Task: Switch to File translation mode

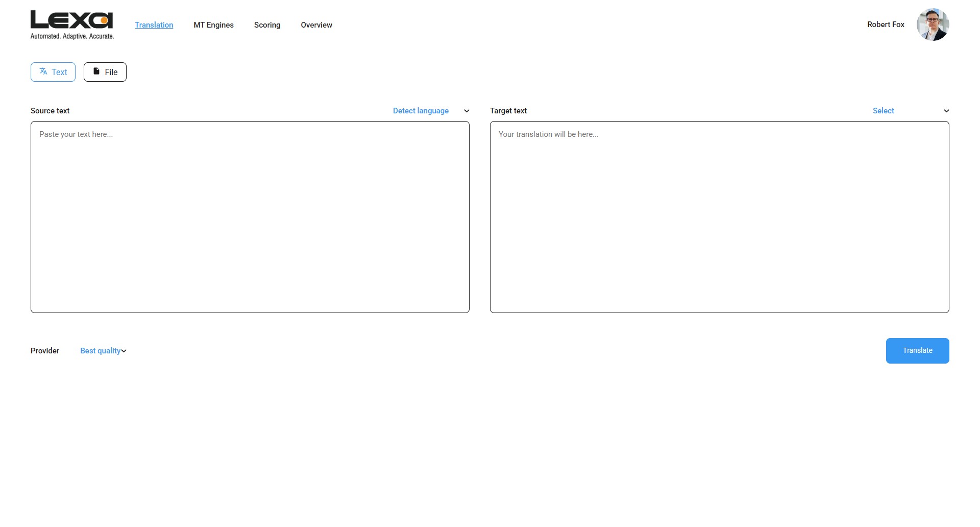Action: point(105,72)
